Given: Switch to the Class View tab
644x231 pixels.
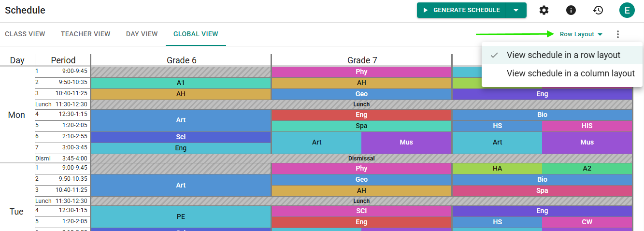Looking at the screenshot, I should click(x=25, y=34).
